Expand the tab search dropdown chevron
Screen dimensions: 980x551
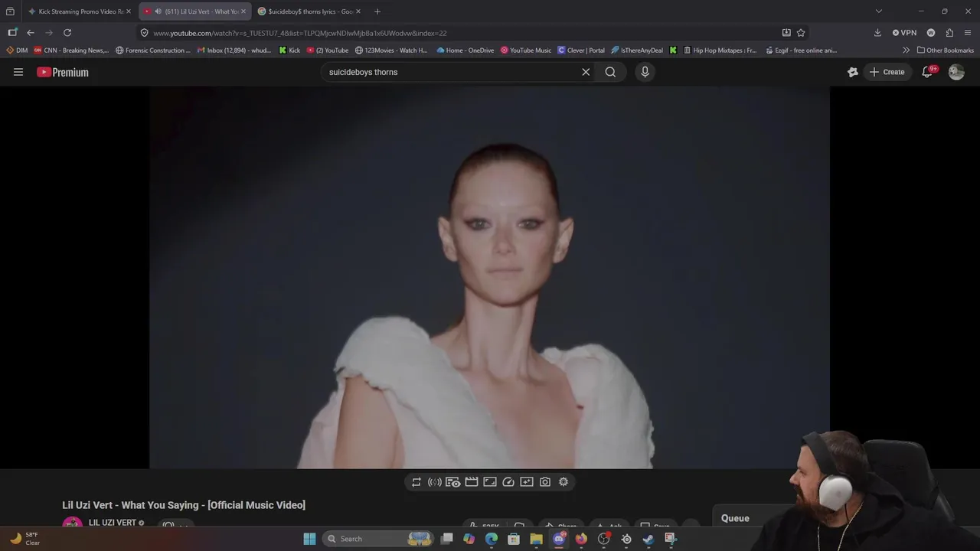tap(879, 11)
